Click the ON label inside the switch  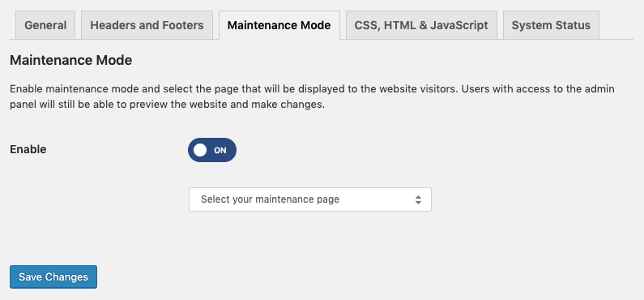click(x=220, y=151)
